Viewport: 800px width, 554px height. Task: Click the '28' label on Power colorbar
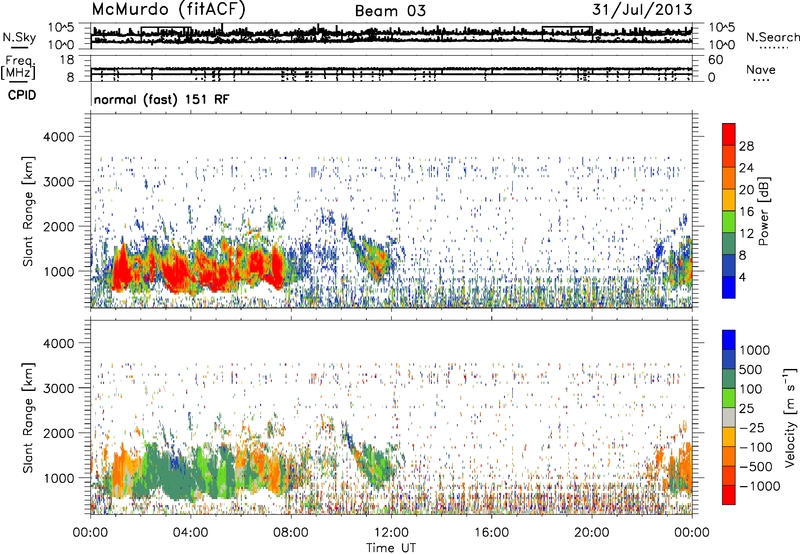746,146
